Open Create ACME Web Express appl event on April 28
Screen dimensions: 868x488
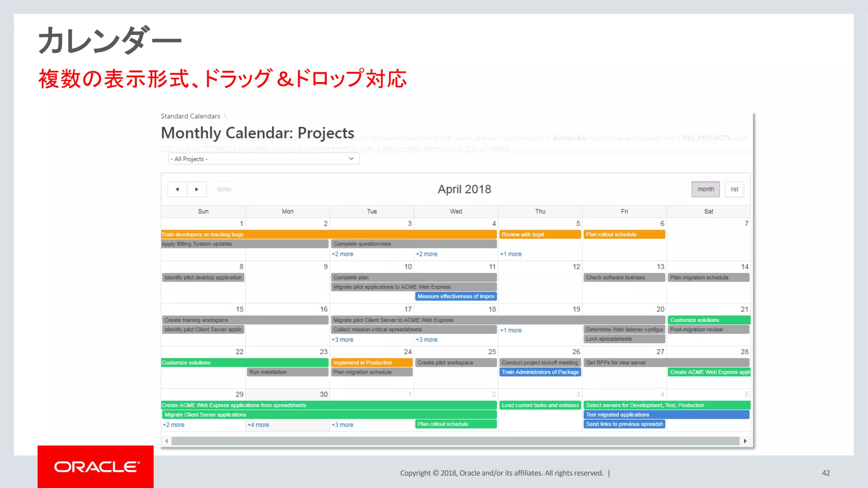(709, 372)
